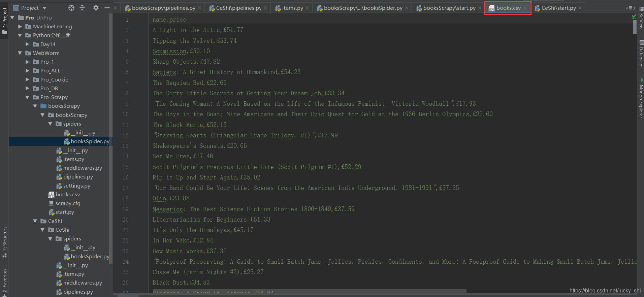Click the locate current file target icon
Image resolution: width=644 pixels, height=297 pixels.
71,8
